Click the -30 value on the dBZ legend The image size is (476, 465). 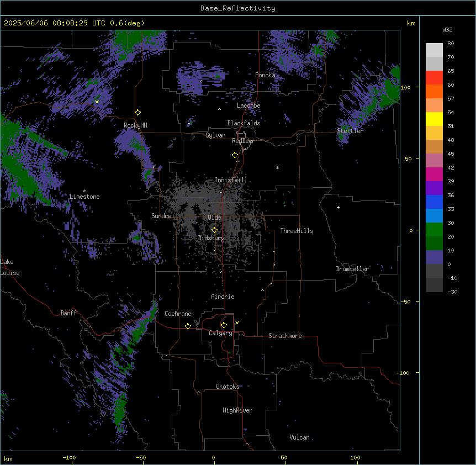[452, 292]
